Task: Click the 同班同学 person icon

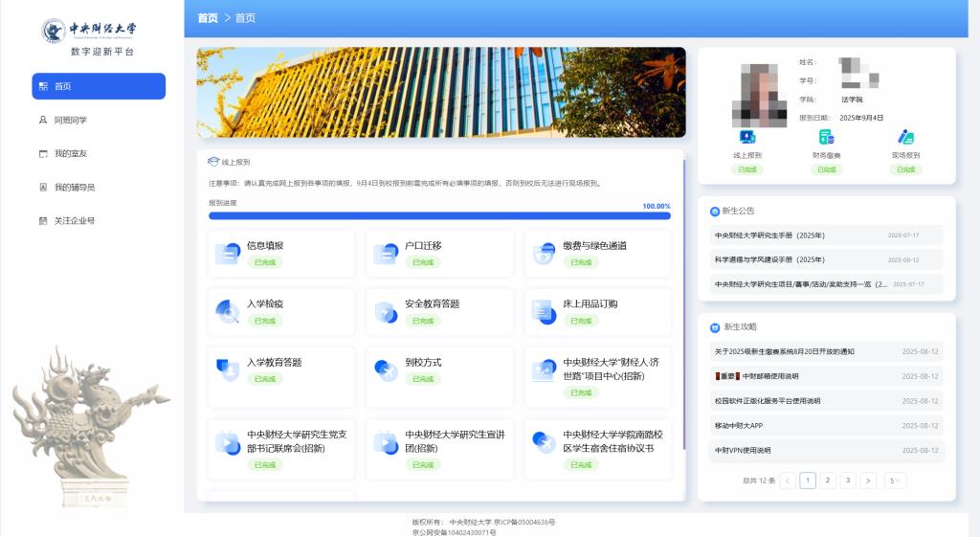Action: click(x=43, y=120)
